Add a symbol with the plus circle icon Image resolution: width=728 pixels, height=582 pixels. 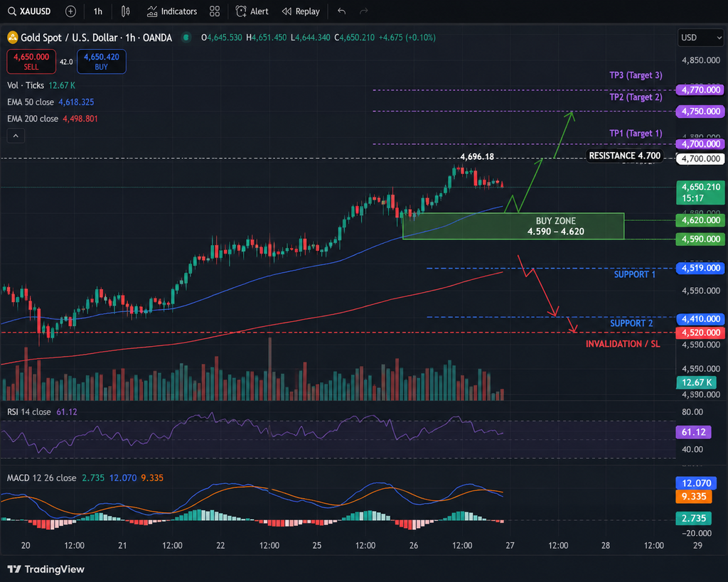[x=70, y=11]
